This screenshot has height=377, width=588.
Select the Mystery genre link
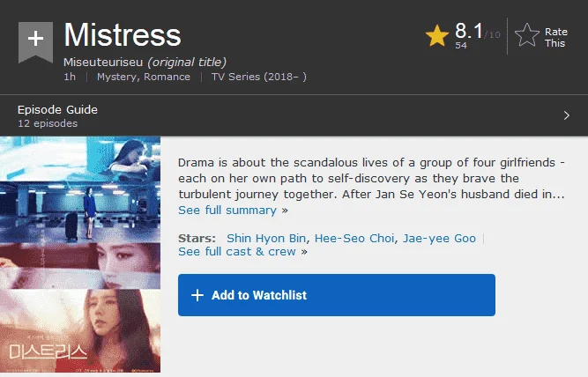(117, 77)
